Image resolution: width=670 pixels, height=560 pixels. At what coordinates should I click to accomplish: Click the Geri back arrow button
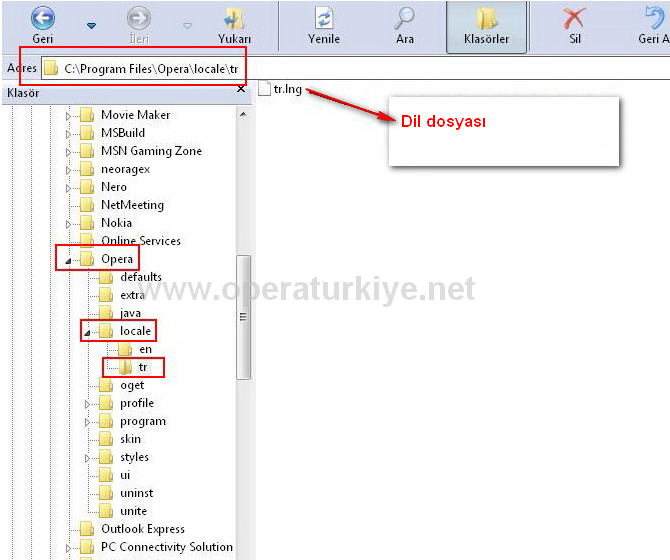click(x=43, y=26)
